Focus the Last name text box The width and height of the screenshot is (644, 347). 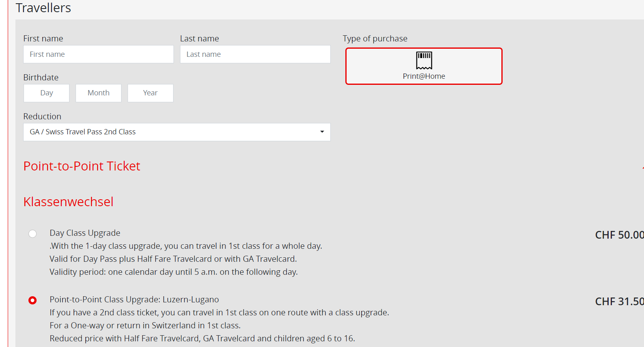pos(255,54)
